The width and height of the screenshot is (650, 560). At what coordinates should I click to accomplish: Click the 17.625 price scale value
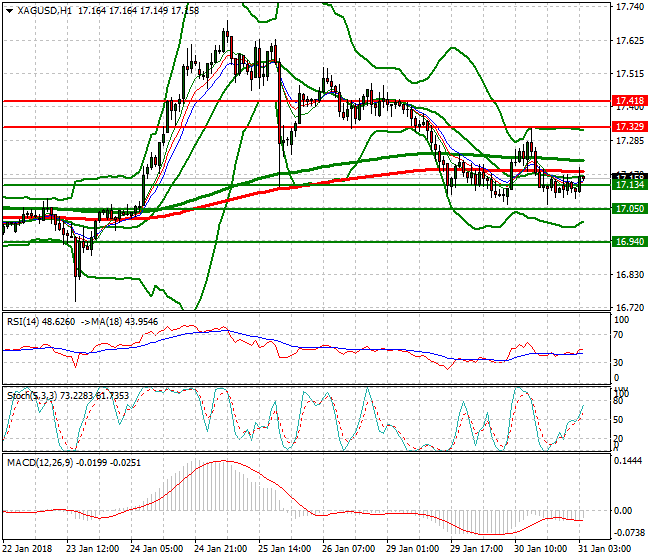(x=630, y=41)
